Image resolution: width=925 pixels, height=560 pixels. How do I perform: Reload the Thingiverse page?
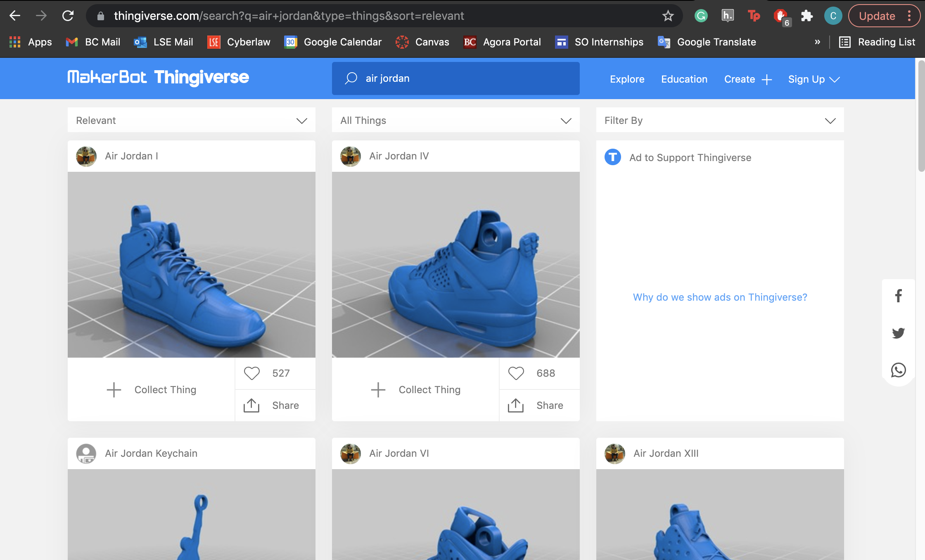[68, 16]
